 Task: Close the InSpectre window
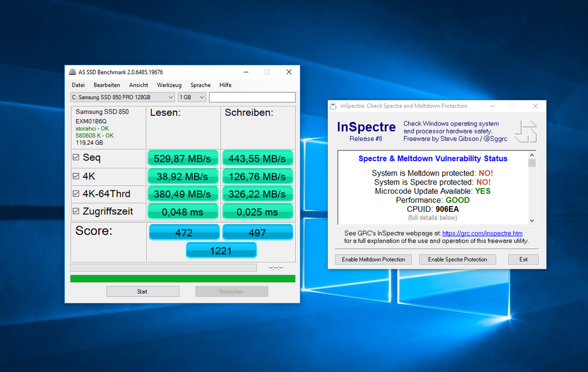[x=535, y=106]
